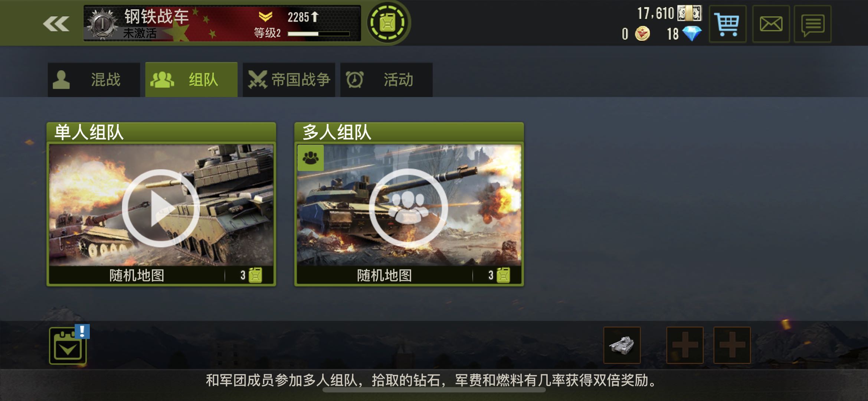This screenshot has width=868, height=401.
Task: Switch to the 混战 tab
Action: click(94, 80)
